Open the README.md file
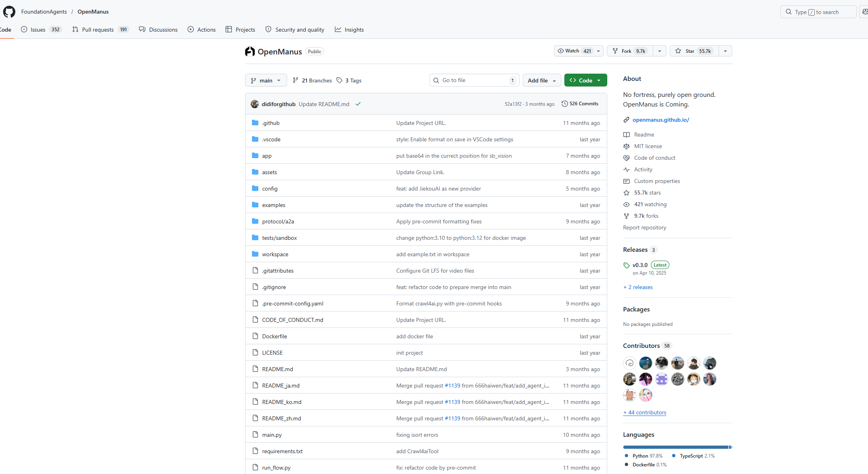Image resolution: width=868 pixels, height=474 pixels. coord(278,369)
